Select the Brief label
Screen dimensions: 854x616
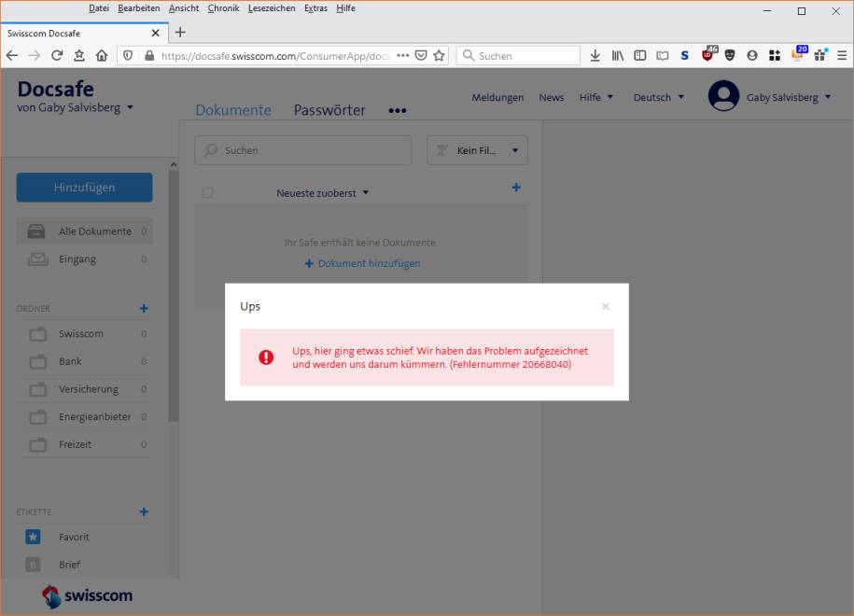point(84,565)
